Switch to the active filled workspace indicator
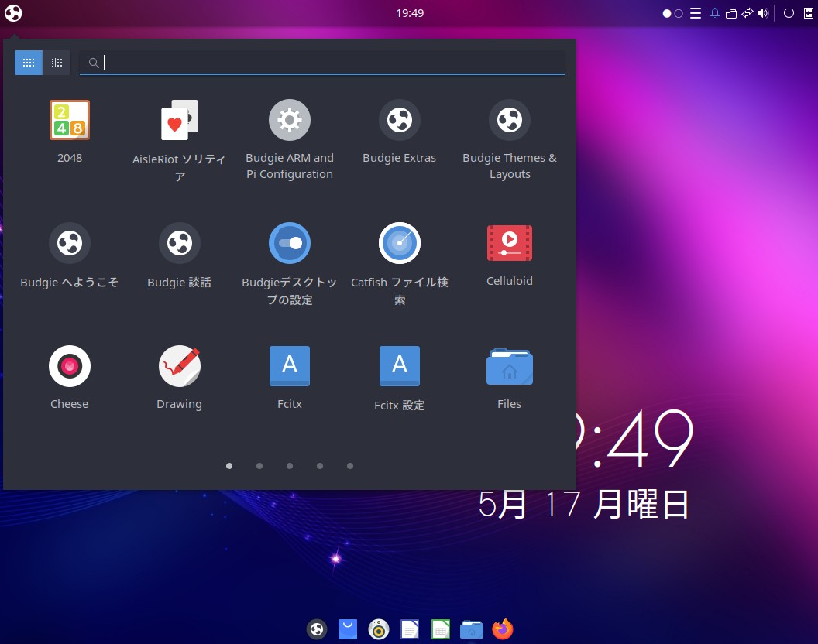 pos(667,14)
